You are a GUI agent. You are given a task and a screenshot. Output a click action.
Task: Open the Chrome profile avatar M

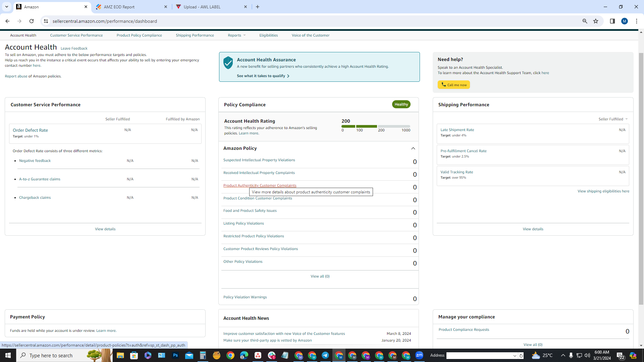624,21
